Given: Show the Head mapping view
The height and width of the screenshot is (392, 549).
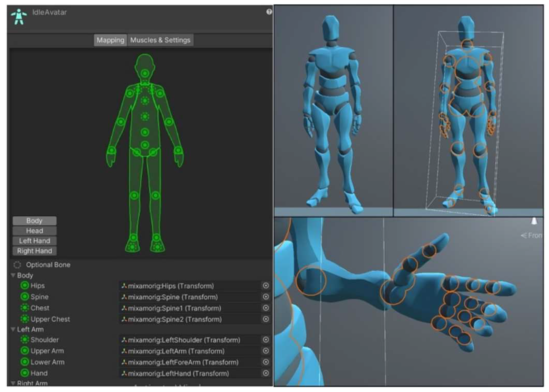Looking at the screenshot, I should pos(34,231).
